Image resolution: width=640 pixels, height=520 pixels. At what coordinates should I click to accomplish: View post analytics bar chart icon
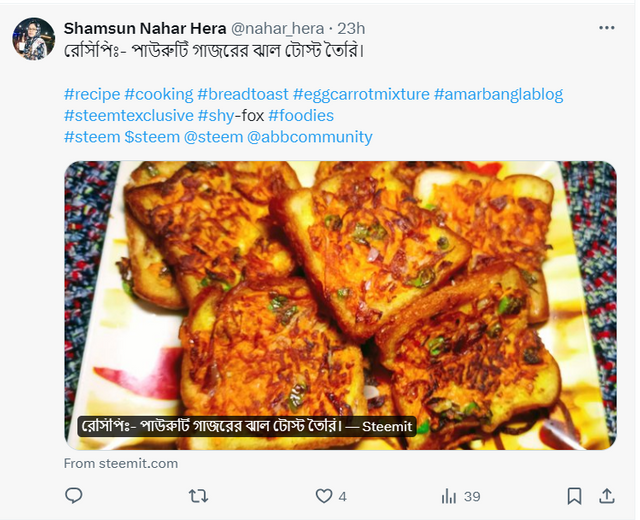[449, 496]
